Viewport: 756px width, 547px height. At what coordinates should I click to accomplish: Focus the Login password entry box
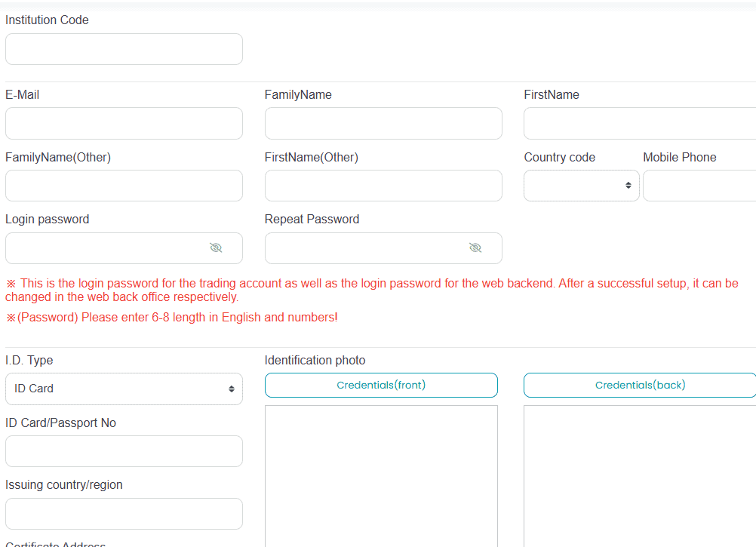106,247
